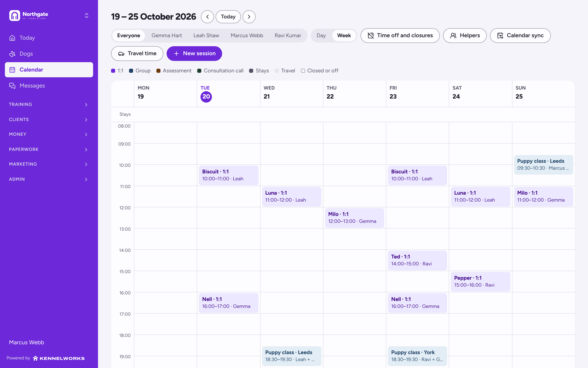Click the Northgate logo icon

point(14,16)
